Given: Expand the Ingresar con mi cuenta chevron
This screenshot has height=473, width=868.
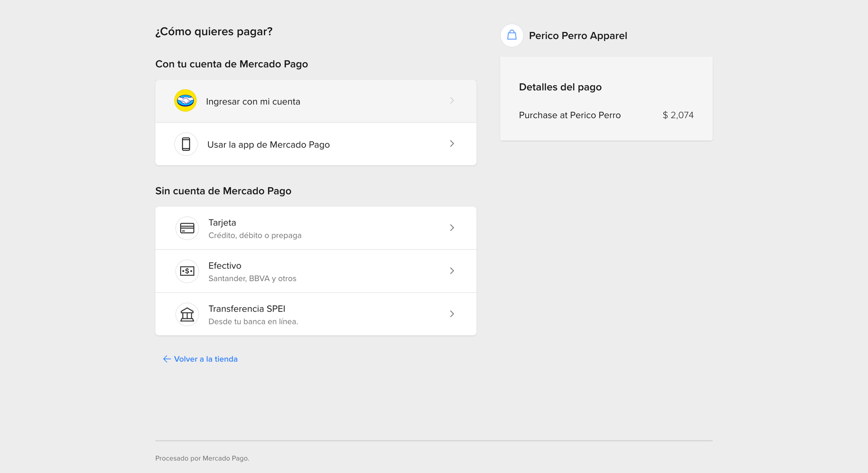Looking at the screenshot, I should pyautogui.click(x=452, y=101).
